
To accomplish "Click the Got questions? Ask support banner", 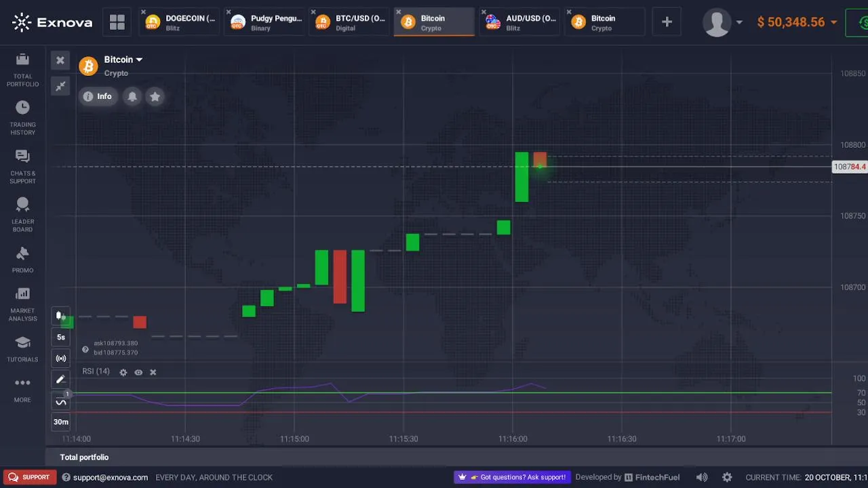I will tap(513, 477).
